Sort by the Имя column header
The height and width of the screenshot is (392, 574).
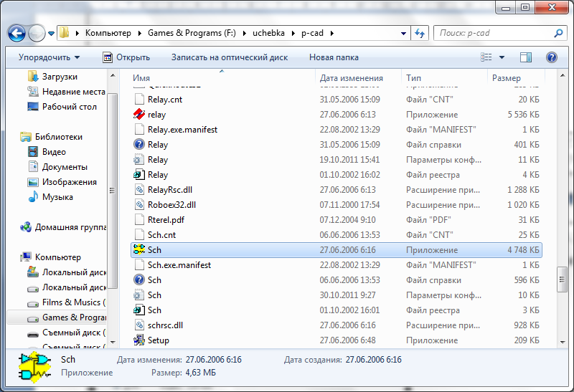(141, 78)
